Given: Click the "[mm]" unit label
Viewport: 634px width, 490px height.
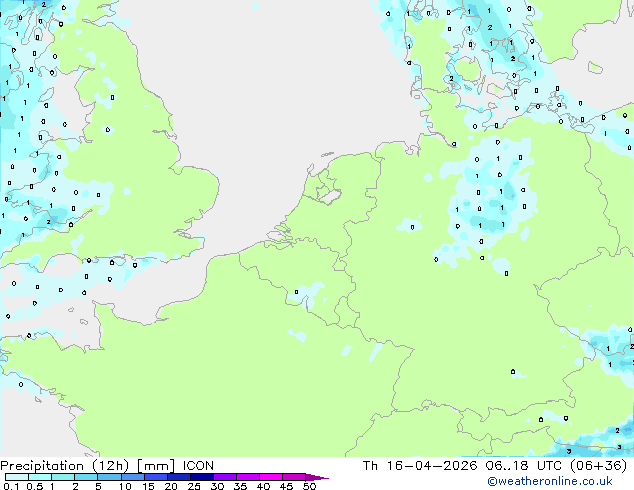Looking at the screenshot, I should click(x=156, y=466).
